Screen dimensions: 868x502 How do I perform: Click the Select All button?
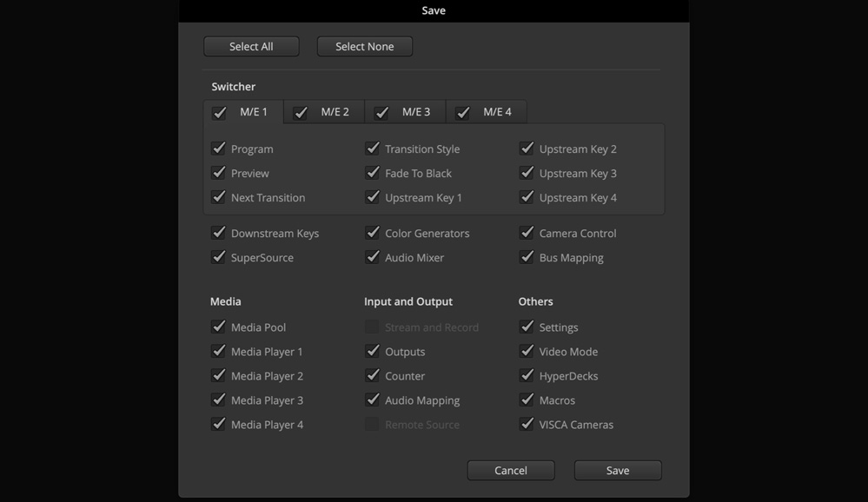251,47
